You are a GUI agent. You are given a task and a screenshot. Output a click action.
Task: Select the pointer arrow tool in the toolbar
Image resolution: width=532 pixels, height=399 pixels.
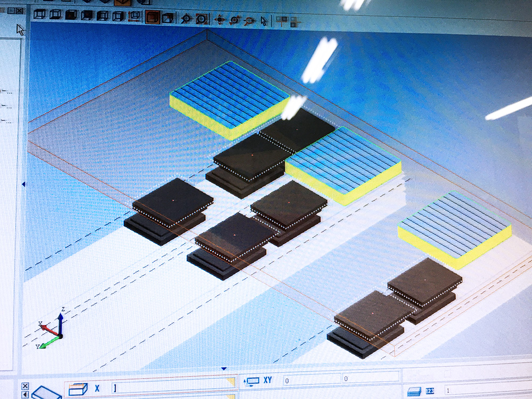264,21
